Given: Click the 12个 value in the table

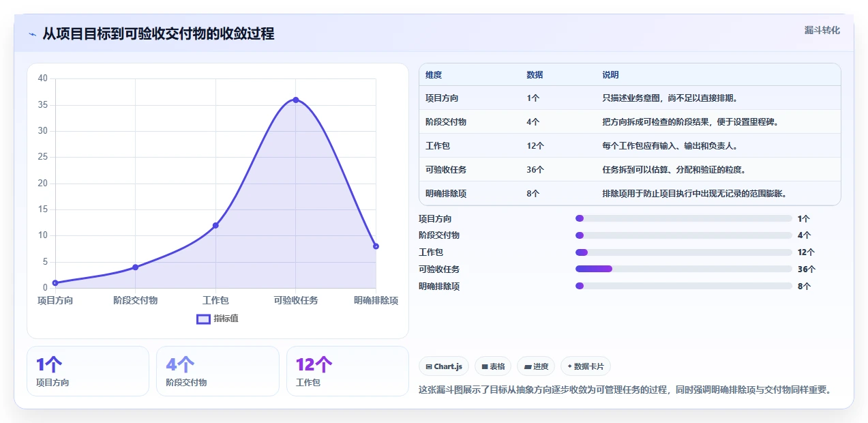Looking at the screenshot, I should [535, 146].
